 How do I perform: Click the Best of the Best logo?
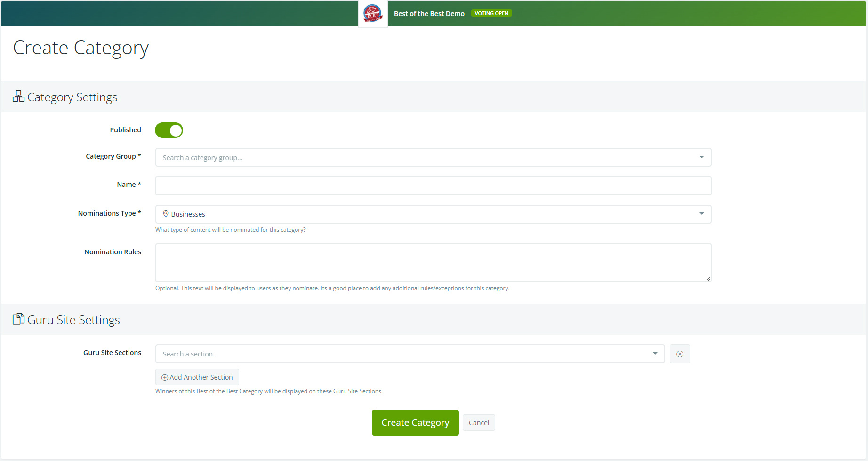[373, 14]
